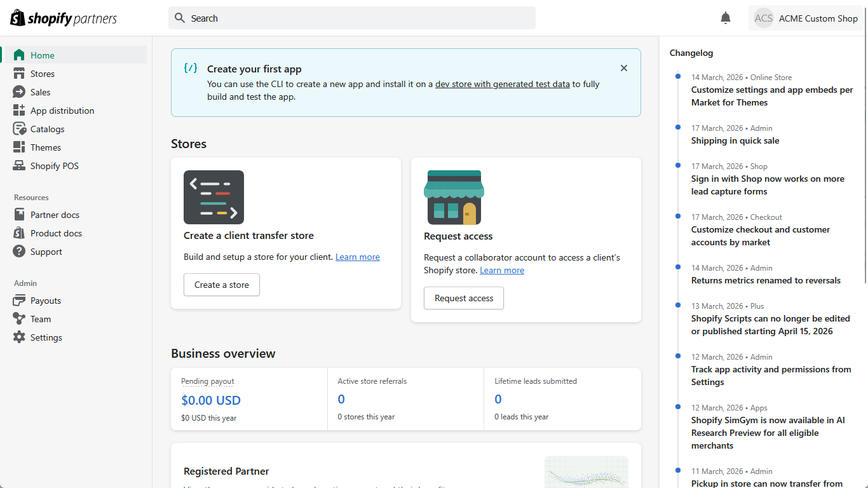Click the Home house icon

coord(19,55)
